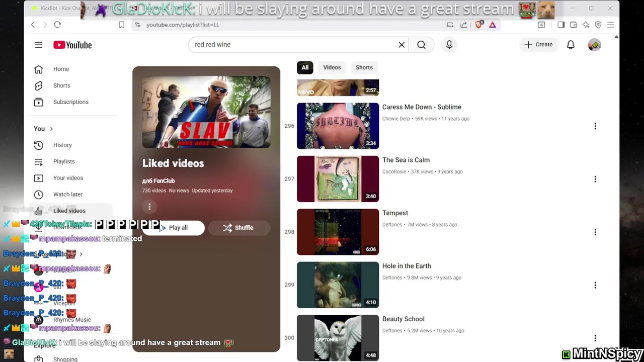Play Beauty School owl thumbnail

tap(338, 338)
